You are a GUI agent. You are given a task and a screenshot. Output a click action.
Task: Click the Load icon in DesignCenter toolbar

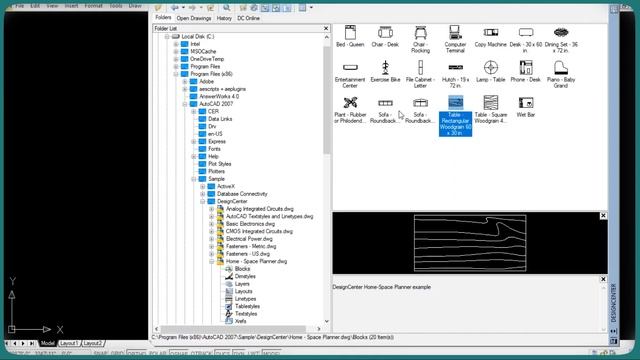coord(158,7)
